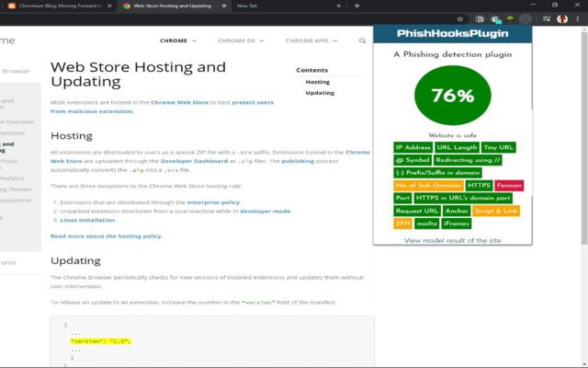Click the Redirecting using // badge
The image size is (588, 368).
point(468,160)
